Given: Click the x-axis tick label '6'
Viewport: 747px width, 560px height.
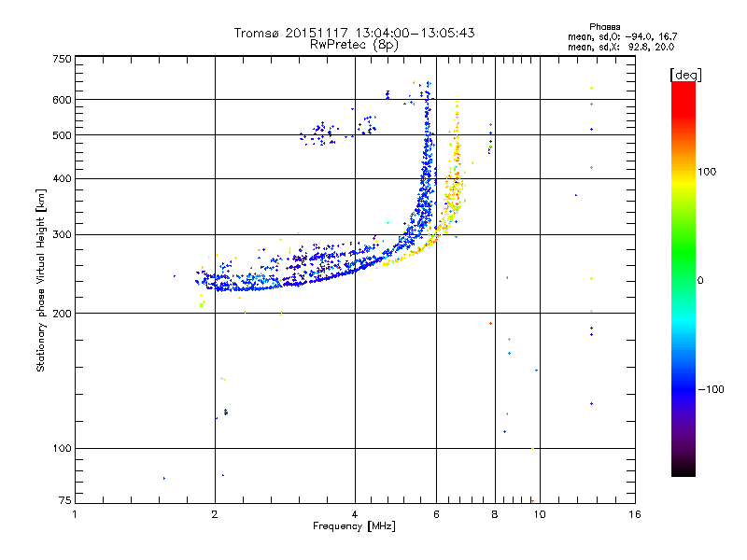Looking at the screenshot, I should pos(436,514).
